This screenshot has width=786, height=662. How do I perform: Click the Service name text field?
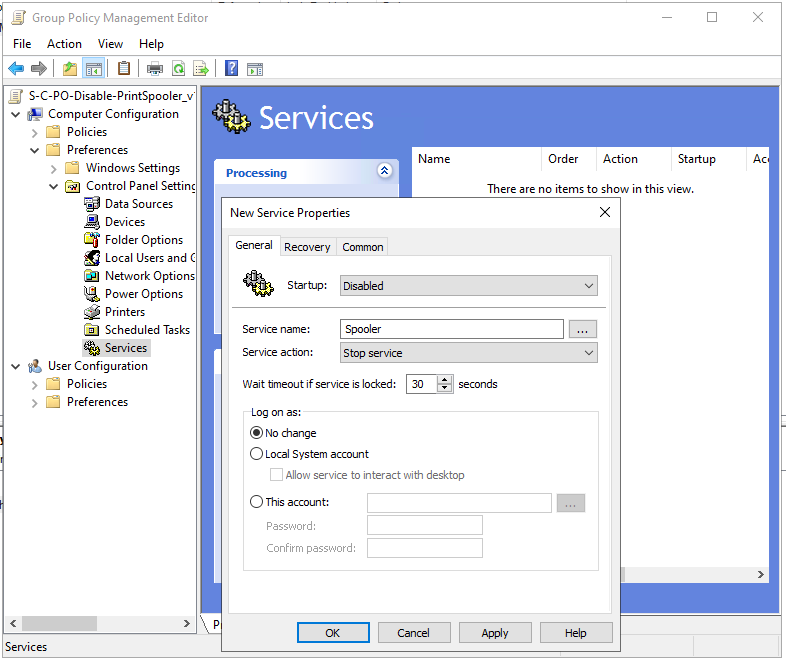[x=452, y=329]
